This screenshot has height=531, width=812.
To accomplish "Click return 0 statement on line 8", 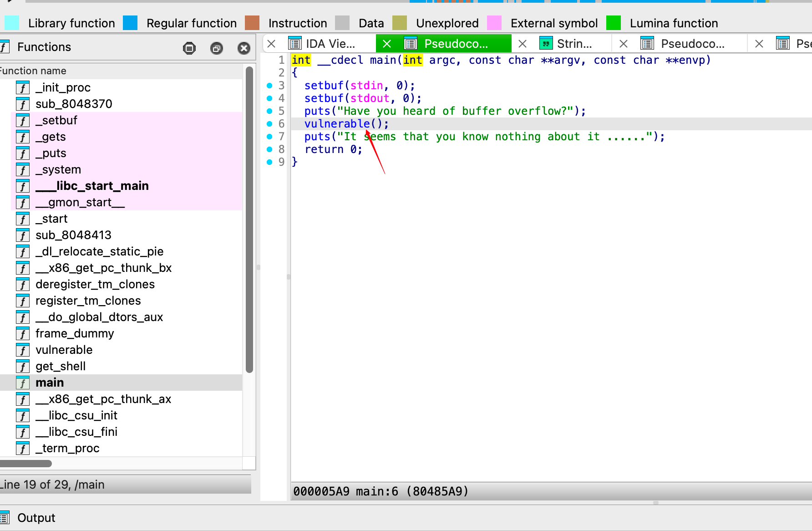I will point(333,149).
